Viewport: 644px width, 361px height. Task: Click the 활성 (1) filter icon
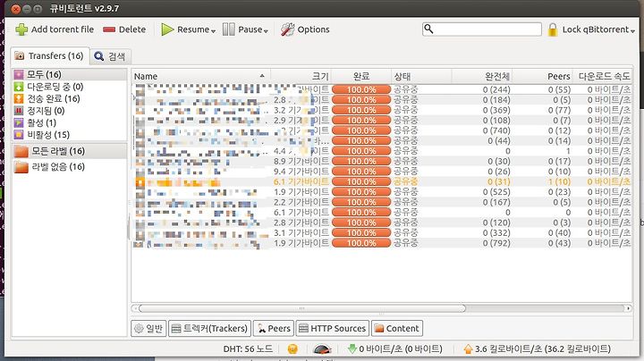tap(19, 122)
